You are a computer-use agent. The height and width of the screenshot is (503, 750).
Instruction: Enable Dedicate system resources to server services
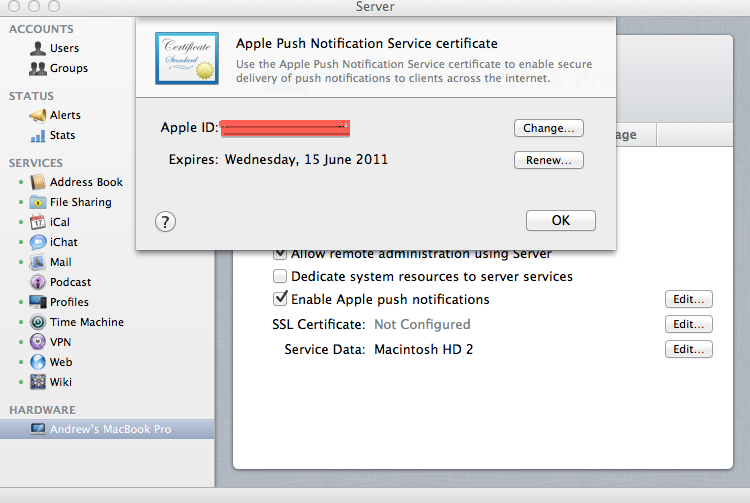click(280, 276)
